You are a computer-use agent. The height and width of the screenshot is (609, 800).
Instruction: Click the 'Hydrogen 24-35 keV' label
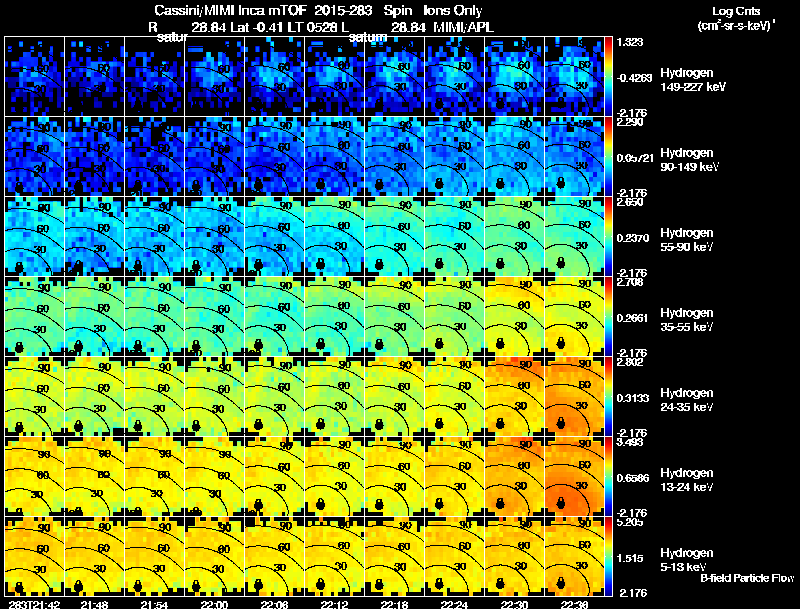tap(686, 400)
